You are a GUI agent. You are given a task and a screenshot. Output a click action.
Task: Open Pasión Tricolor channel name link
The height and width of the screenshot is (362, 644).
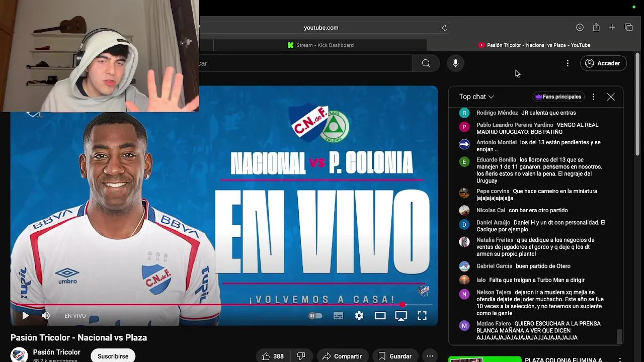57,352
